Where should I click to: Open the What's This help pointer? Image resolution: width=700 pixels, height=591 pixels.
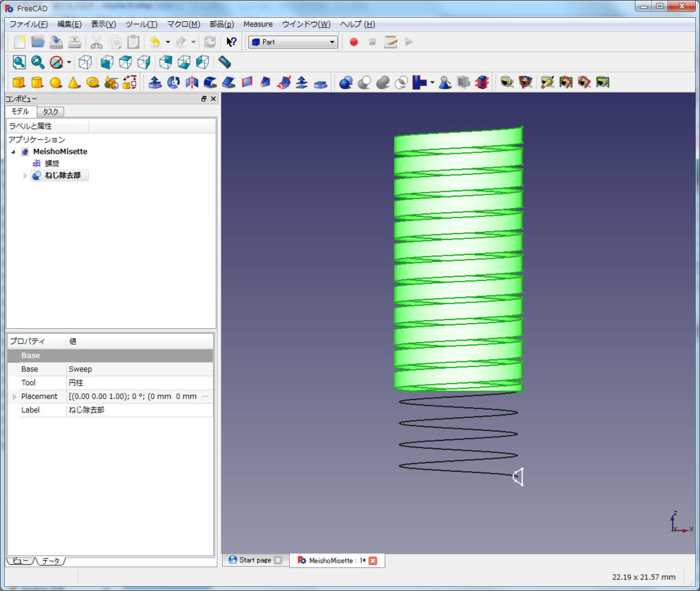pyautogui.click(x=231, y=42)
